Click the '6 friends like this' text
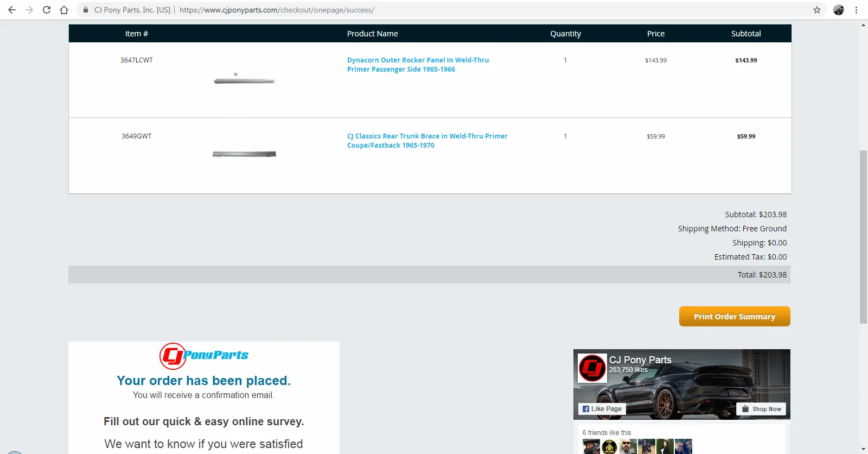This screenshot has height=454, width=868. pyautogui.click(x=607, y=433)
